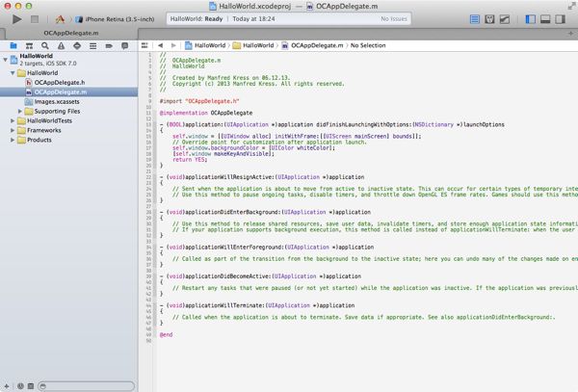
Task: Click the @end line in editor
Action: (x=166, y=334)
